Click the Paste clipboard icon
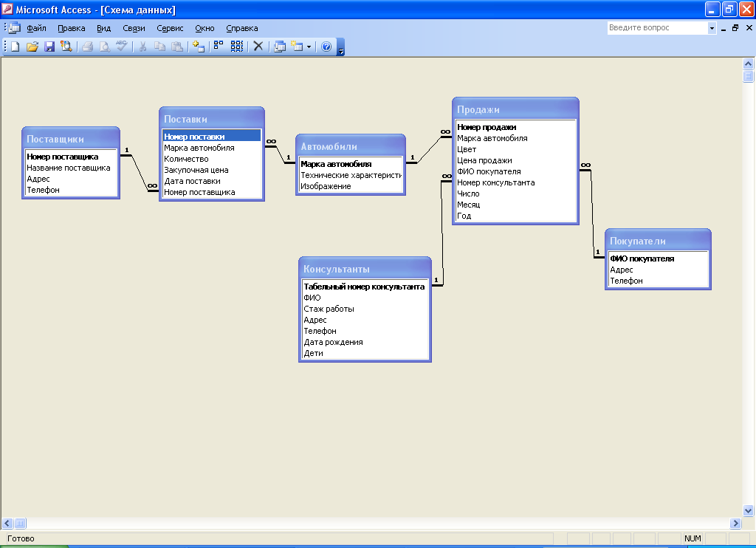The width and height of the screenshot is (756, 548). [177, 47]
